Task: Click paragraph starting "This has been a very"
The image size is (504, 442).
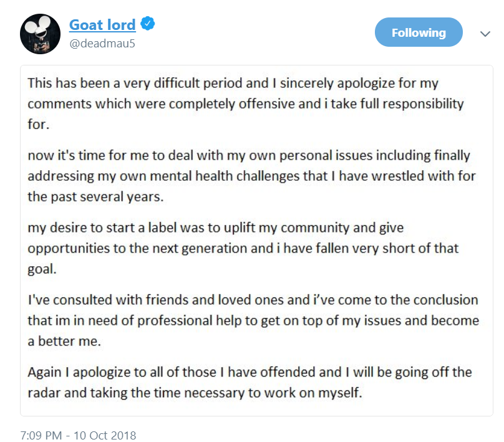Action: [x=246, y=103]
